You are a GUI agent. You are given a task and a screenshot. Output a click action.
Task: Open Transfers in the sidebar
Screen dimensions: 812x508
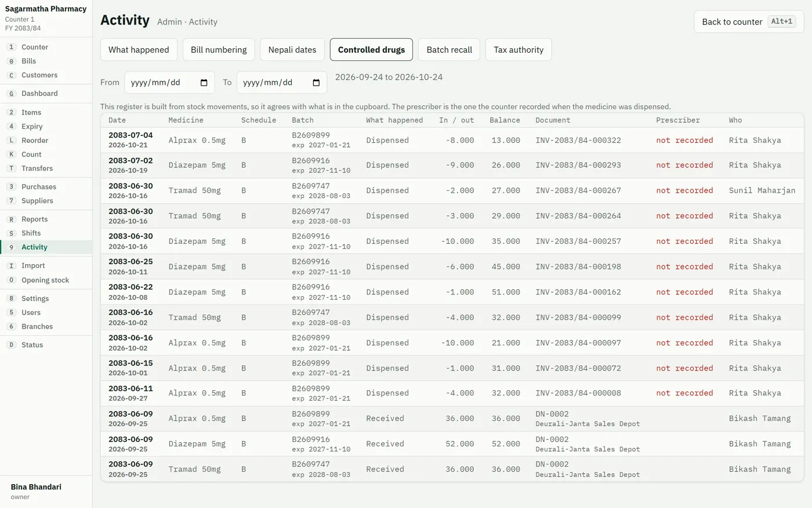tap(46, 168)
